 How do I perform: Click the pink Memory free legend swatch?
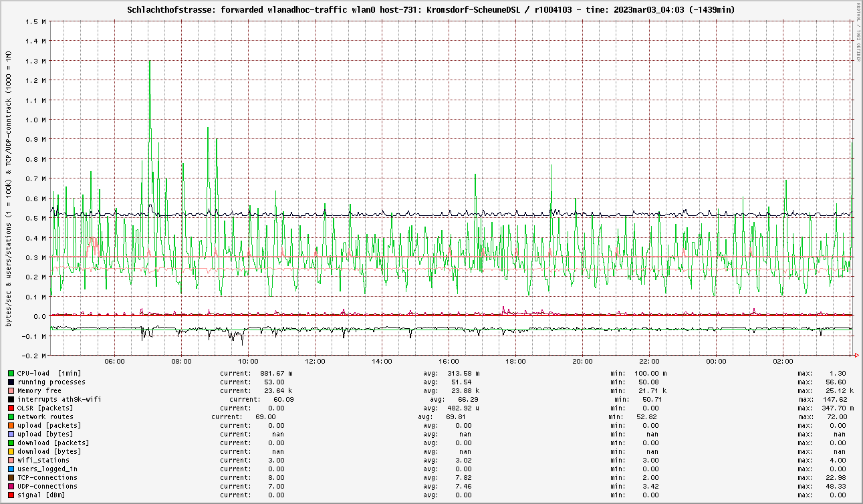tap(11, 390)
